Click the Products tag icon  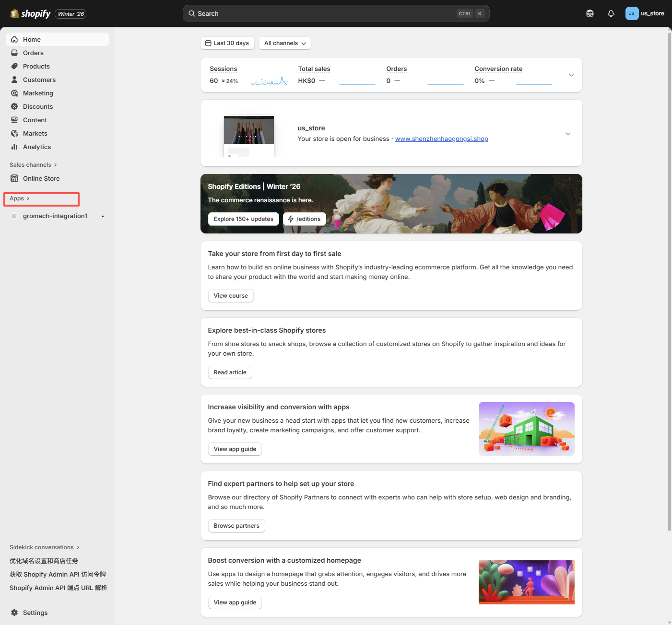(x=14, y=66)
